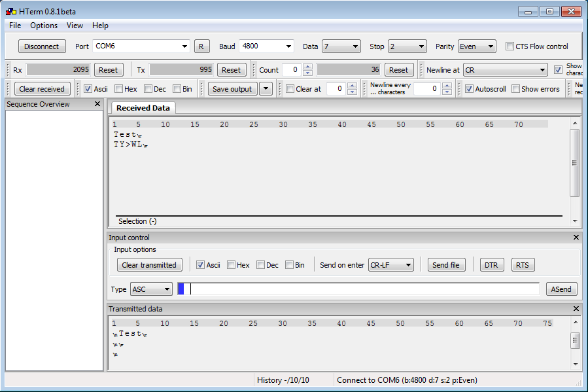Open the File menu
This screenshot has height=392, width=588.
[15, 26]
